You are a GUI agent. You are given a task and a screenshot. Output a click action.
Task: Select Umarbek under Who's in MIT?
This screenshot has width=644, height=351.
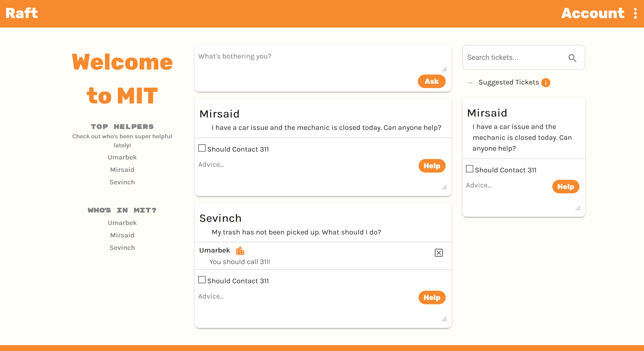(x=122, y=223)
